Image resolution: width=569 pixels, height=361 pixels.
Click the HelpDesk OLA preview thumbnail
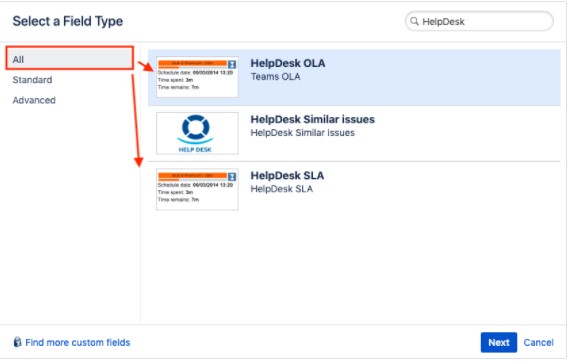[x=197, y=77]
